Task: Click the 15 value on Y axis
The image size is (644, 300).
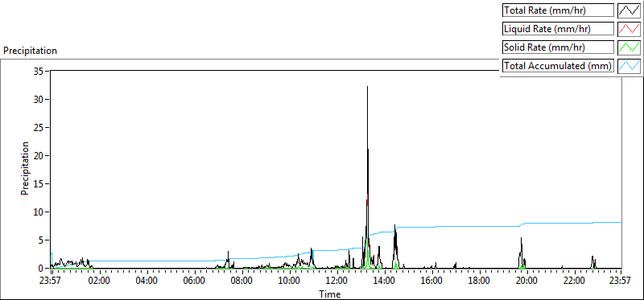Action: 39,184
